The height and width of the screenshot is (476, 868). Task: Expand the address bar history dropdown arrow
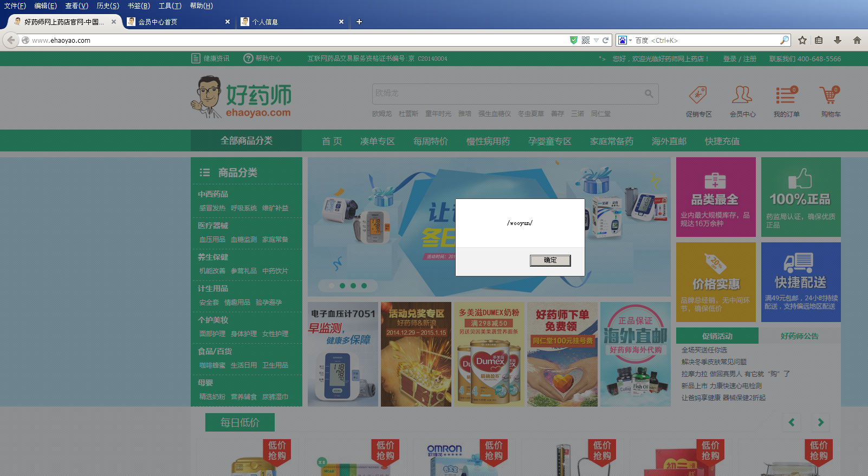[596, 40]
